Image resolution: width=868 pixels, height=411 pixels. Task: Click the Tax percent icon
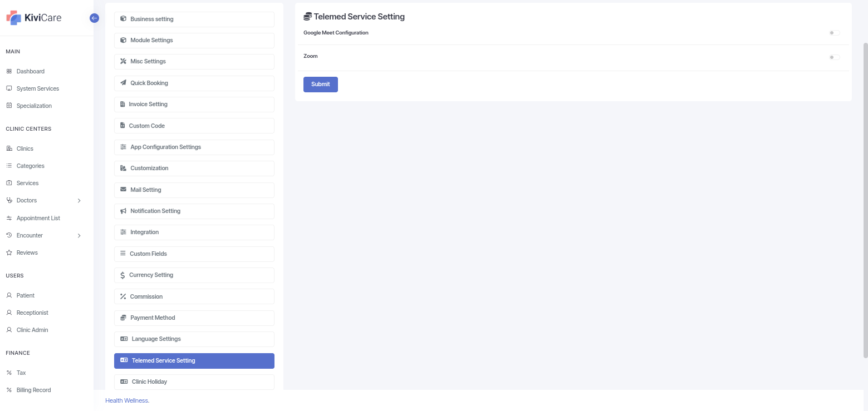[9, 373]
